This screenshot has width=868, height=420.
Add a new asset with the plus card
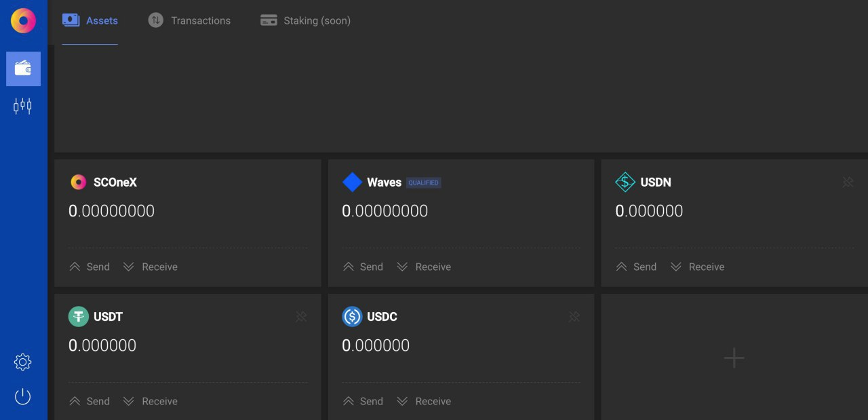[x=734, y=358]
